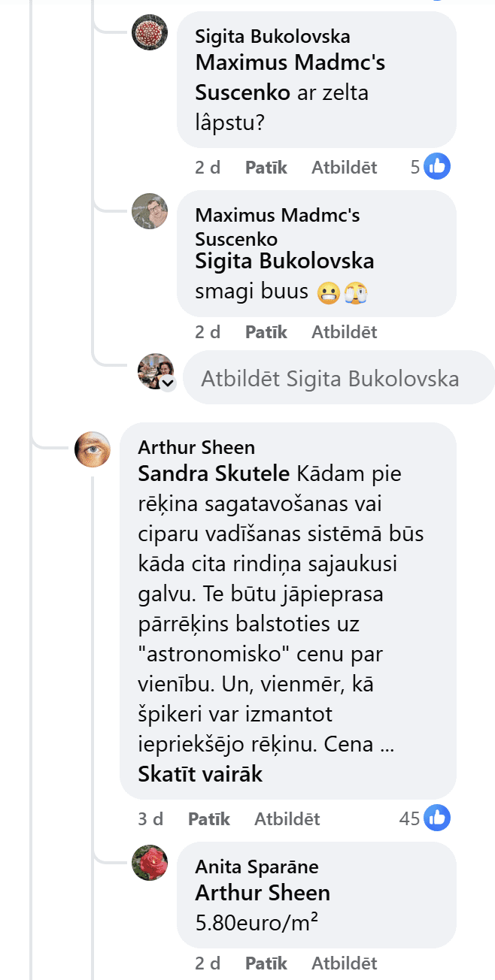Viewport: 495px width, 980px height.
Task: Reply to Maximus Madmc's Suscenko's comment
Action: click(x=345, y=332)
